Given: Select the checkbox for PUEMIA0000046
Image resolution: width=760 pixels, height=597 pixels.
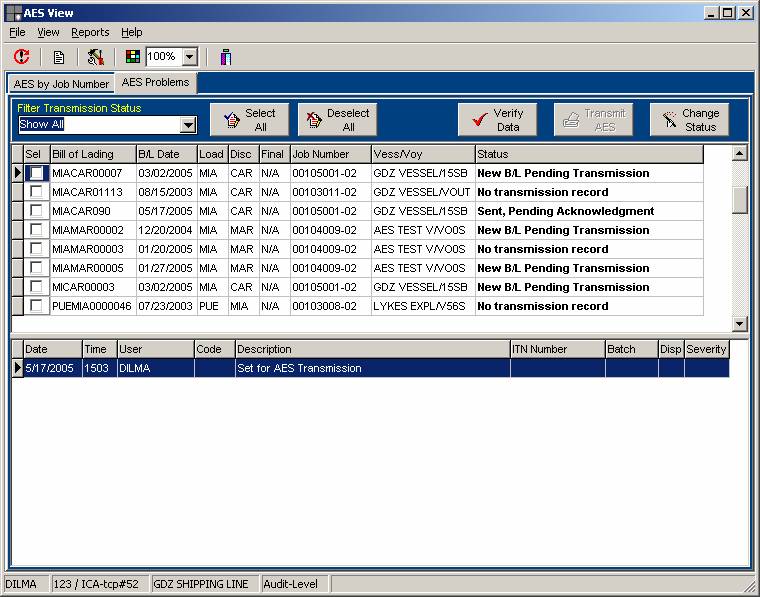Looking at the screenshot, I should point(36,306).
